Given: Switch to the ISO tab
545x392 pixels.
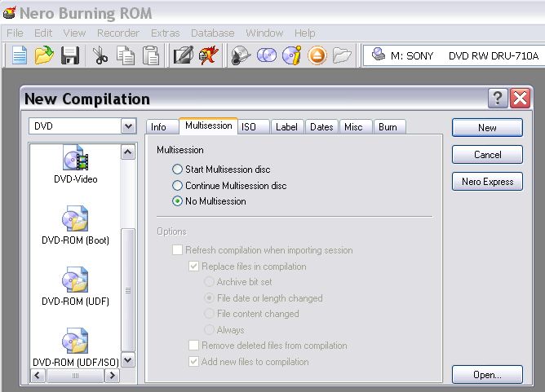Looking at the screenshot, I should (254, 127).
